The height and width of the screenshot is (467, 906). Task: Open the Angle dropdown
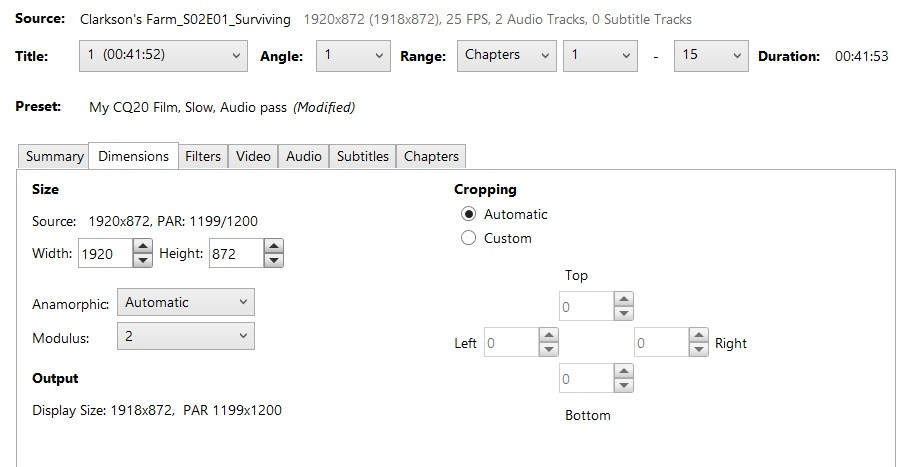click(353, 55)
